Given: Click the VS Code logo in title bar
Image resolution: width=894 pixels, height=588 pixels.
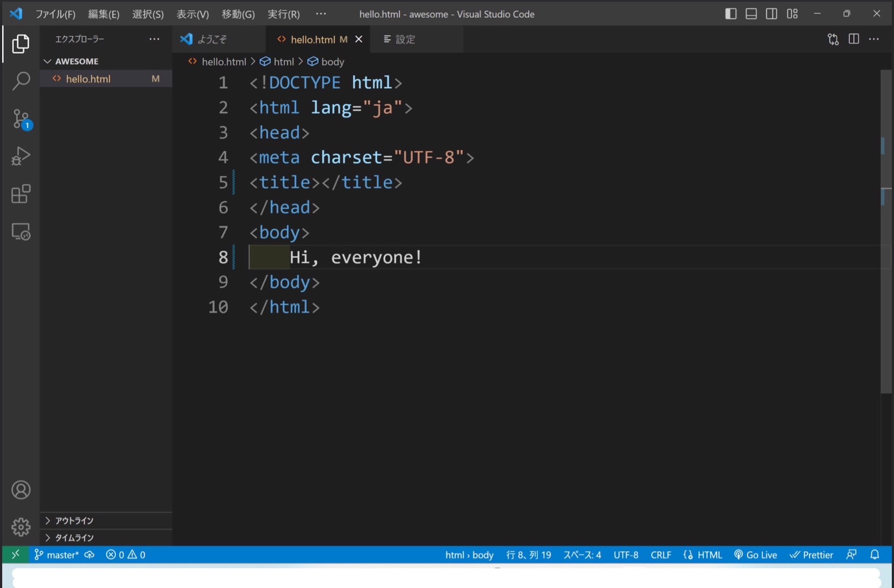Looking at the screenshot, I should click(16, 14).
